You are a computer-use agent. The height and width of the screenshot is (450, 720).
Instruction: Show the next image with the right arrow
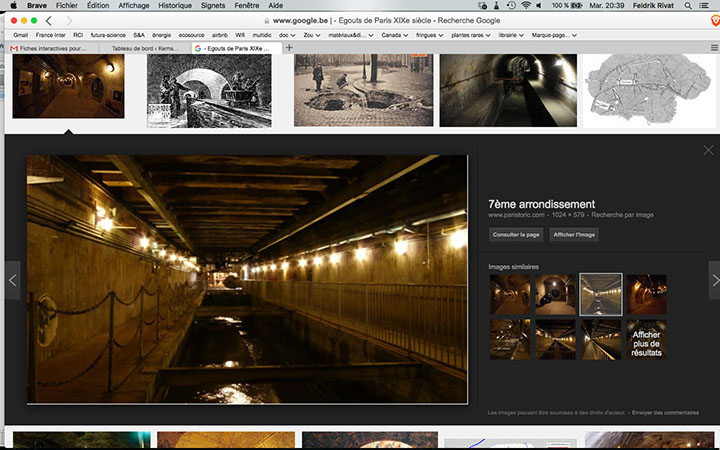(x=713, y=280)
